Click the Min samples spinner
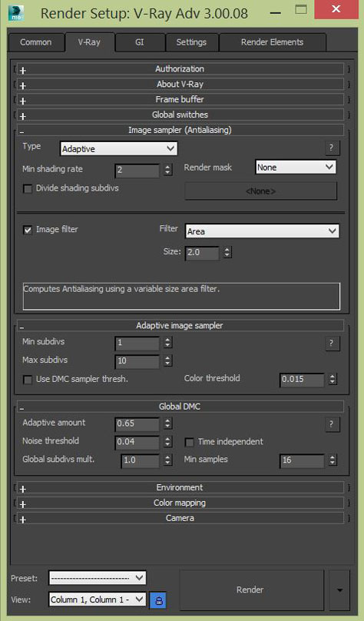This screenshot has width=364, height=621. point(333,460)
